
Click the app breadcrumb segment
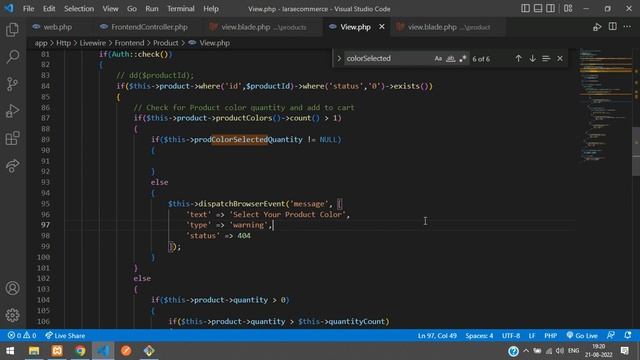(41, 43)
